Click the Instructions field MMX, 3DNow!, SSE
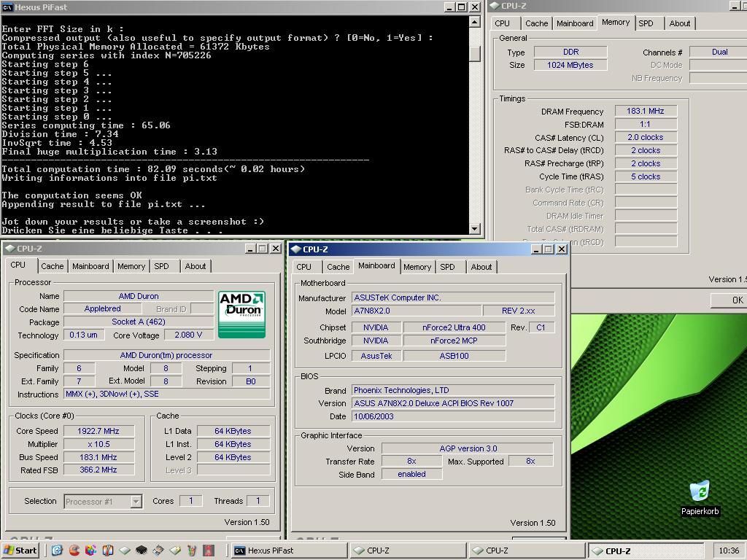 click(x=167, y=394)
